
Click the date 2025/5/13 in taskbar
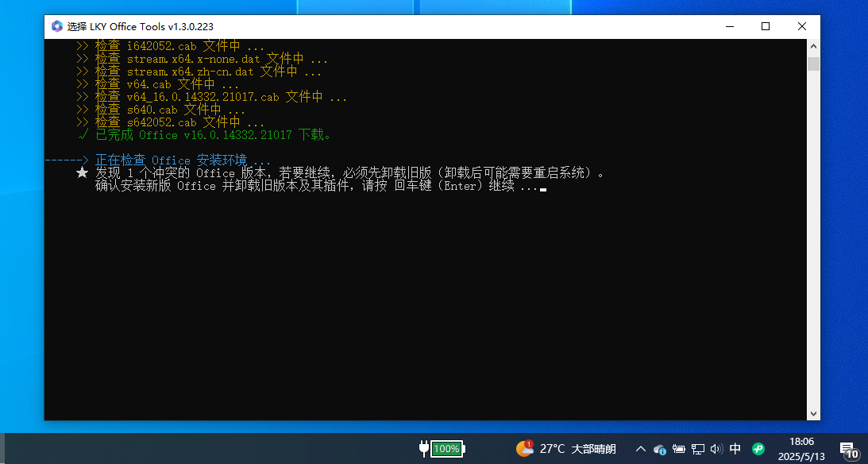point(801,457)
